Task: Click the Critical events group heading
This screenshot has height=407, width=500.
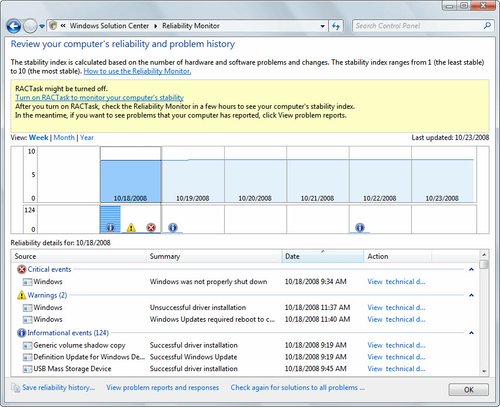Action: [x=49, y=269]
